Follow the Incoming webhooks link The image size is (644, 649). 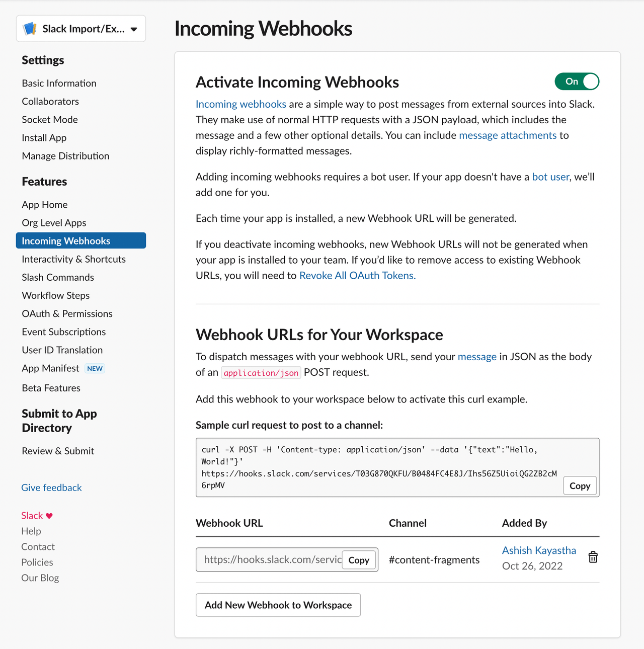[241, 104]
